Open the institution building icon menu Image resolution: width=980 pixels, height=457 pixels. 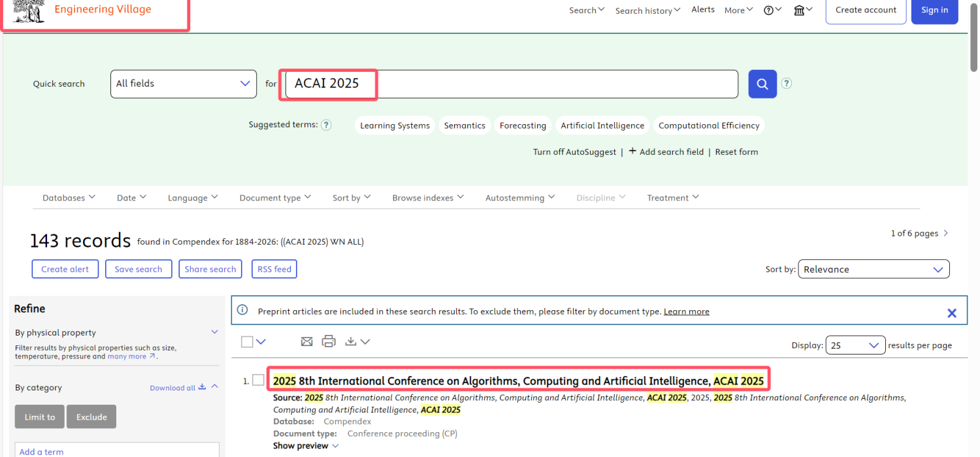pyautogui.click(x=803, y=10)
